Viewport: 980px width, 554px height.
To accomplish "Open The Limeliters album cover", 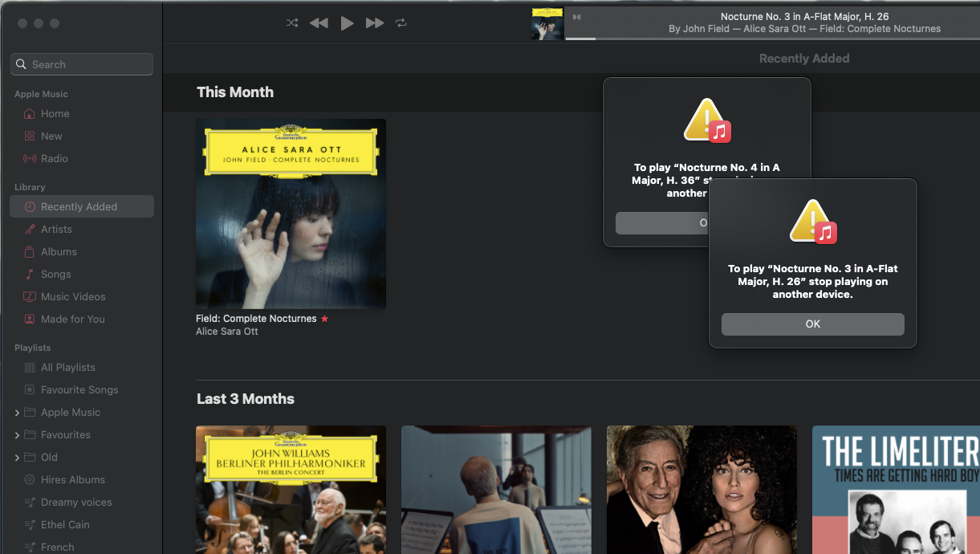I will [x=896, y=490].
